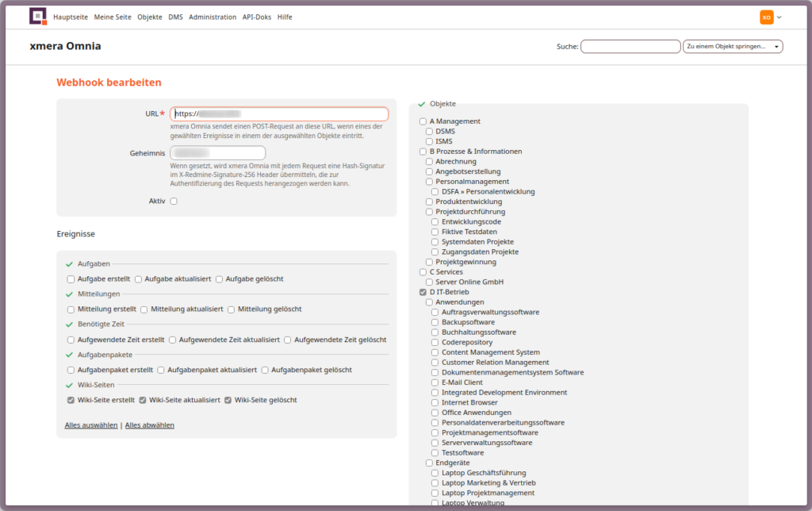
Task: Check the Anwendungen object
Action: tap(429, 302)
